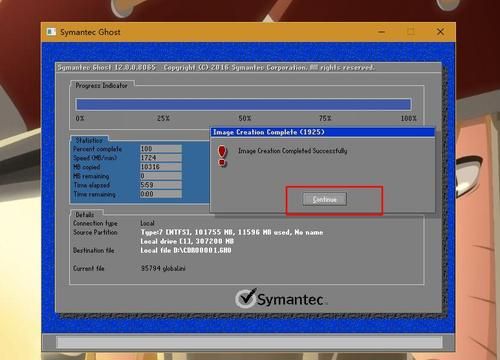Image resolution: width=500 pixels, height=360 pixels.
Task: Close the Symantec Ghost window
Action: pyautogui.click(x=440, y=32)
